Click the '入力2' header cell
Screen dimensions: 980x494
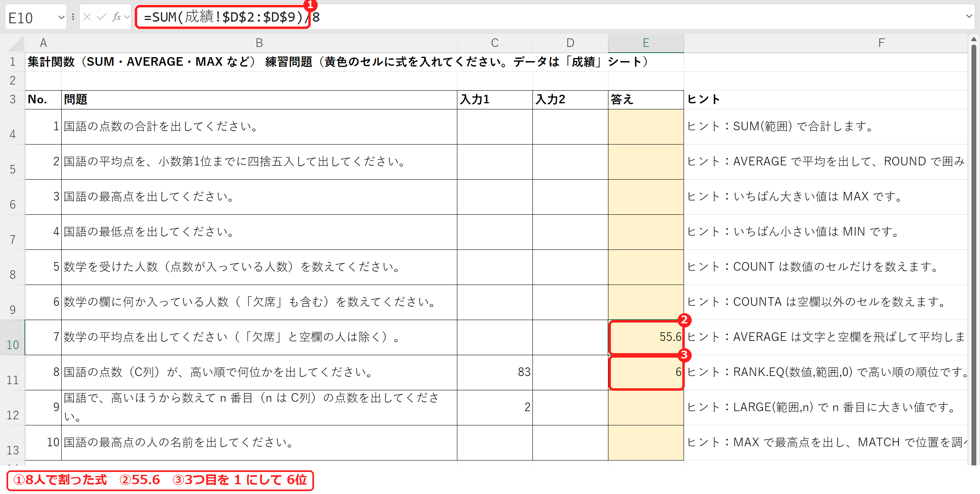570,100
